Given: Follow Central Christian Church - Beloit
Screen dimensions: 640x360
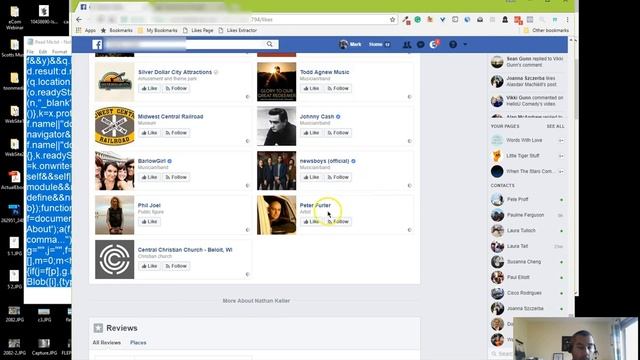Looking at the screenshot, I should coord(176,266).
